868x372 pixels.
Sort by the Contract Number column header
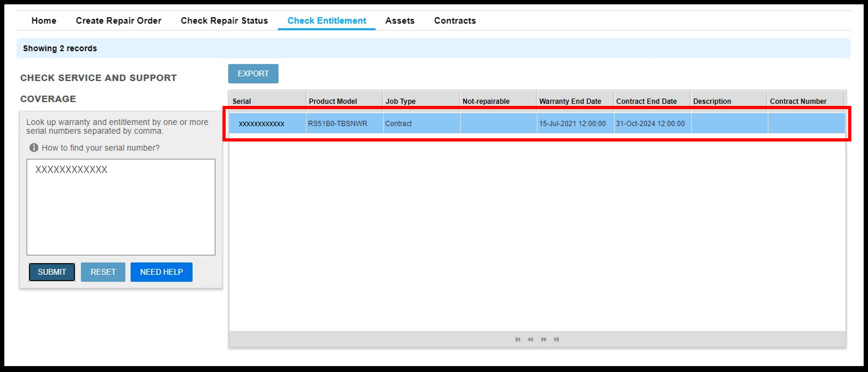tap(806, 101)
